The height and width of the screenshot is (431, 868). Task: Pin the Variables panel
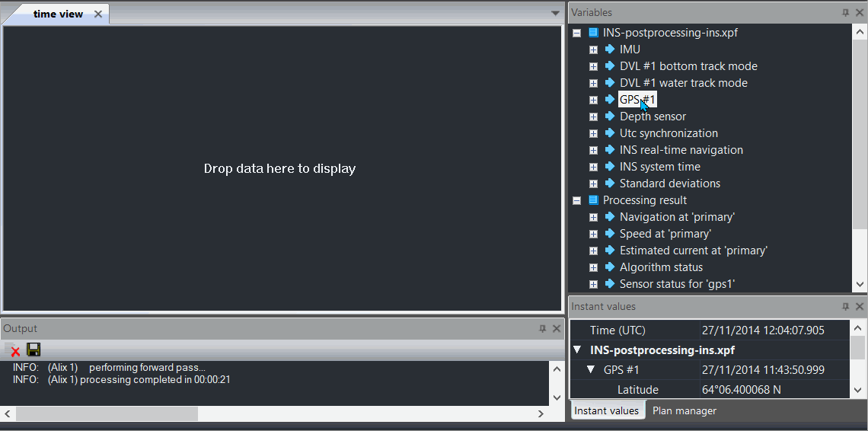point(846,13)
